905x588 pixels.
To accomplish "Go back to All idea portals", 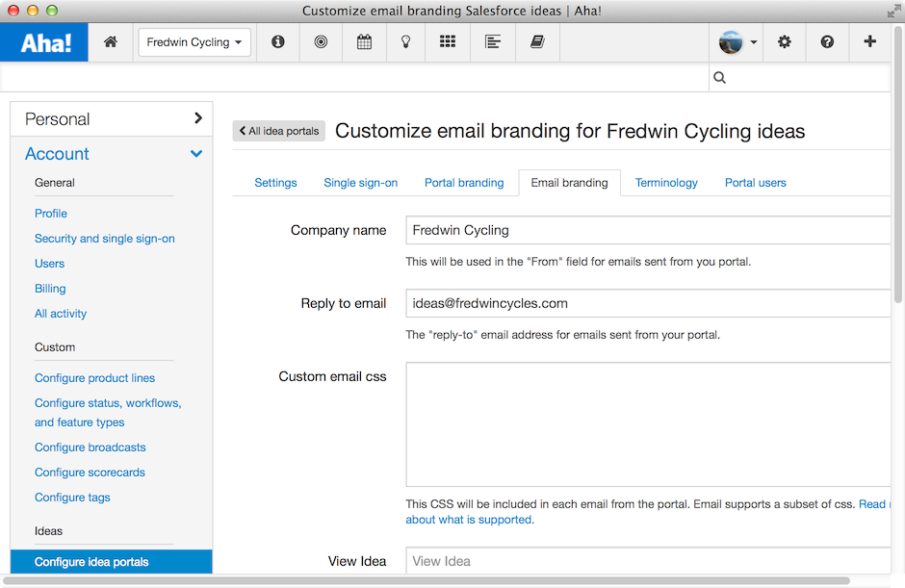I will [279, 131].
